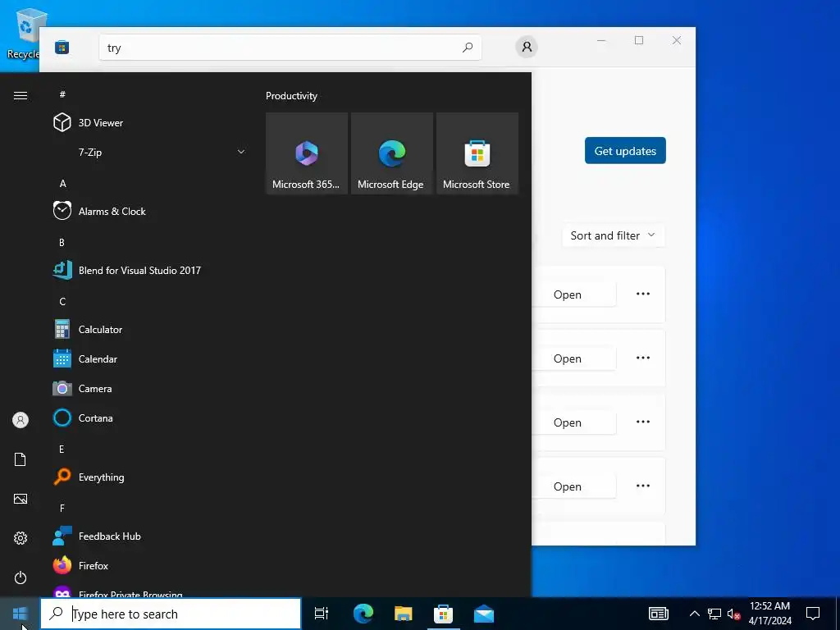
Task: Open the Microsoft Edge tile
Action: point(391,153)
